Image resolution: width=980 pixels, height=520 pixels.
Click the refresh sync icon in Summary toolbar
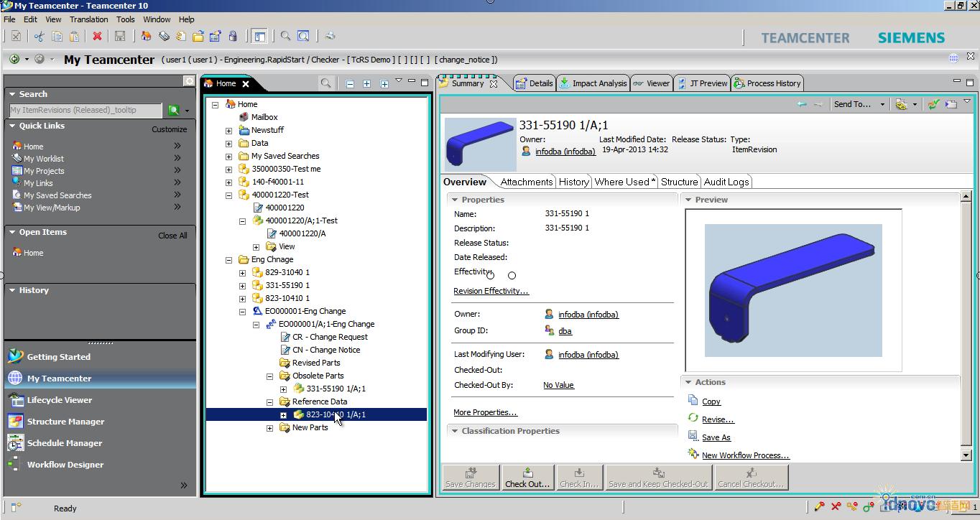[933, 104]
